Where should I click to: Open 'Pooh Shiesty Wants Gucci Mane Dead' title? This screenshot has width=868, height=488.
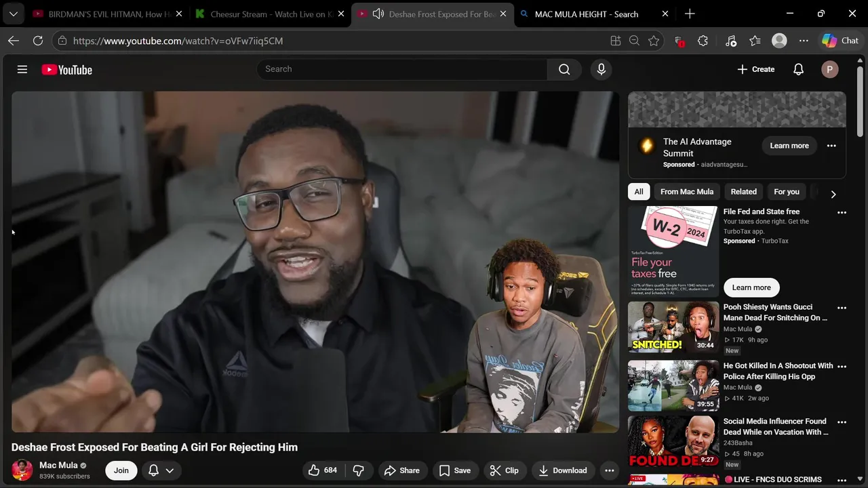pyautogui.click(x=775, y=312)
